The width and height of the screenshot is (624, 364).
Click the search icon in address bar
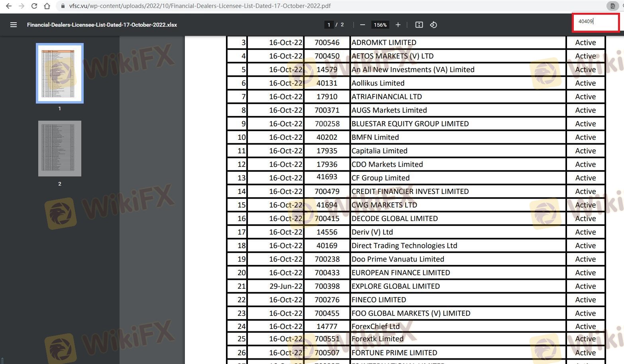pyautogui.click(x=612, y=6)
